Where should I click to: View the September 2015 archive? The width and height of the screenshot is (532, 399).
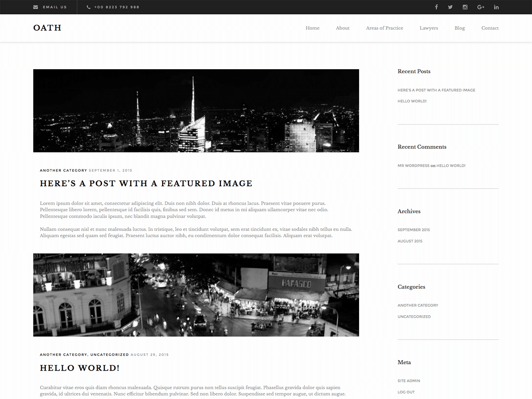pyautogui.click(x=414, y=230)
